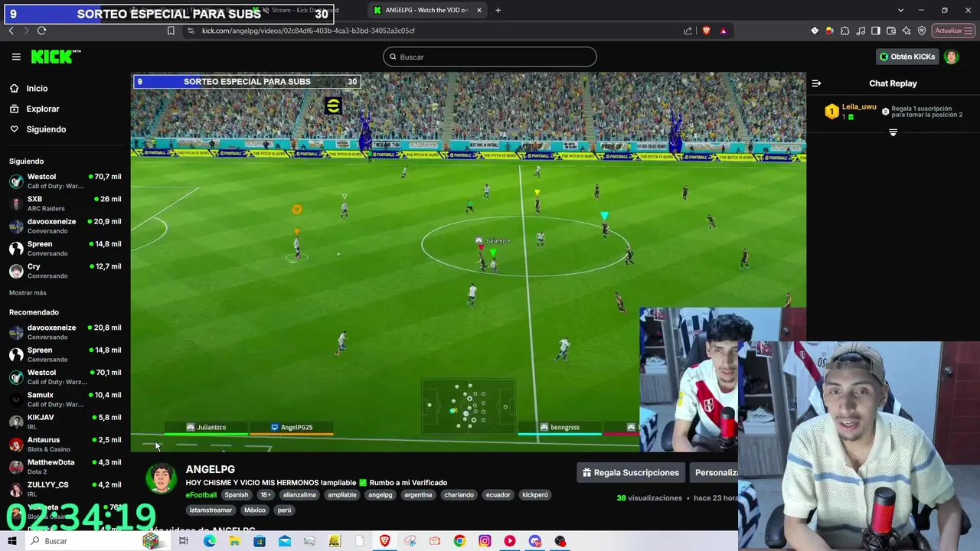The width and height of the screenshot is (980, 551).
Task: Open Task View in the taskbar
Action: pos(184,541)
